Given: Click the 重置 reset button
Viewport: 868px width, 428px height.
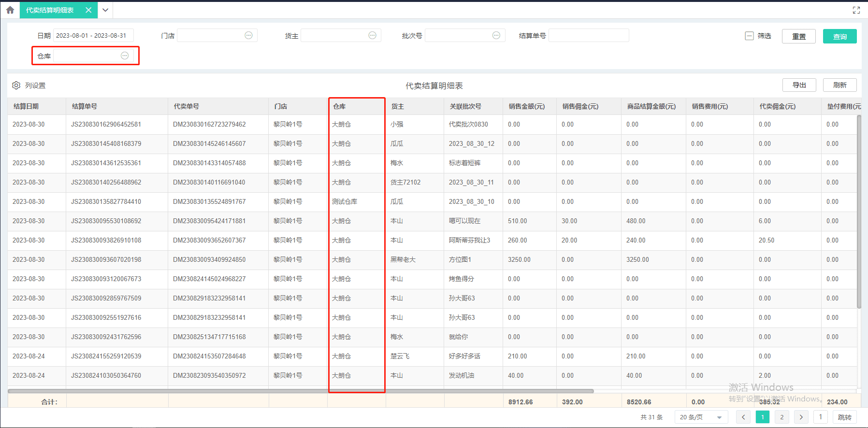Looking at the screenshot, I should [799, 36].
